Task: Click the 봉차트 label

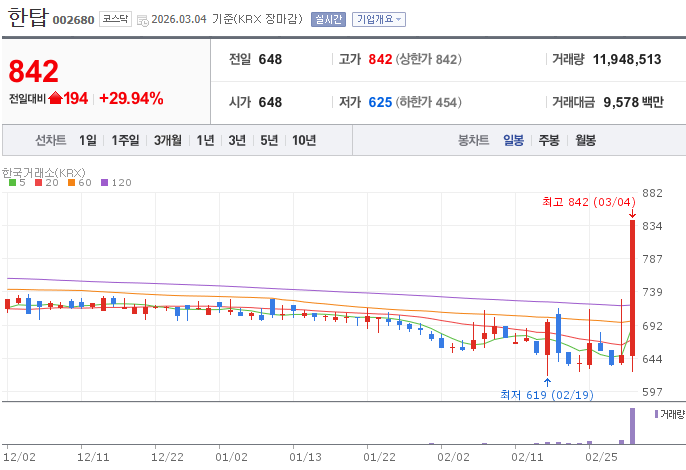Action: [x=473, y=140]
